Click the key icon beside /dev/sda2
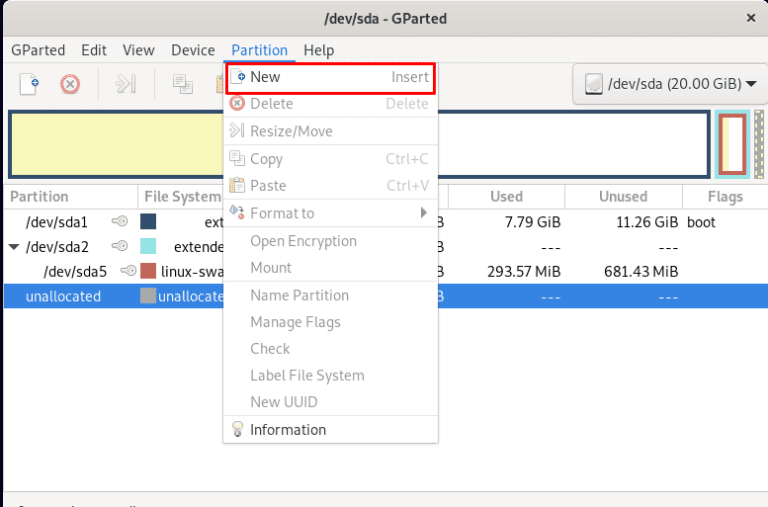 coord(119,247)
